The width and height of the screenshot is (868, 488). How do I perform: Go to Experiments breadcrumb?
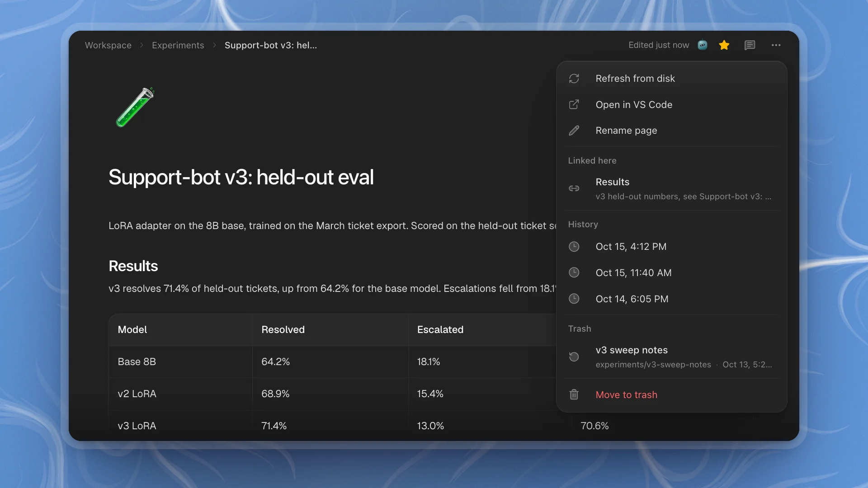(x=178, y=45)
